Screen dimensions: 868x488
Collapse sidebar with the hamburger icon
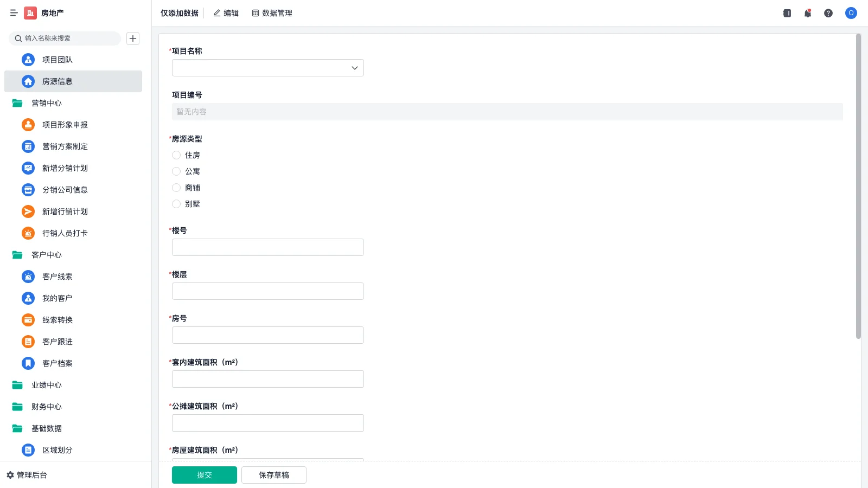14,13
